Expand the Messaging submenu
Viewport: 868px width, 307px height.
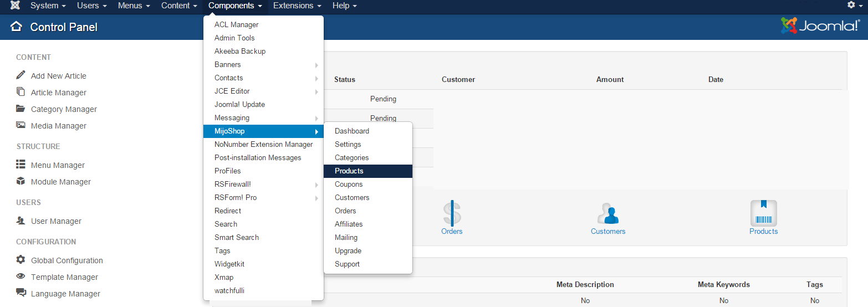coord(263,117)
